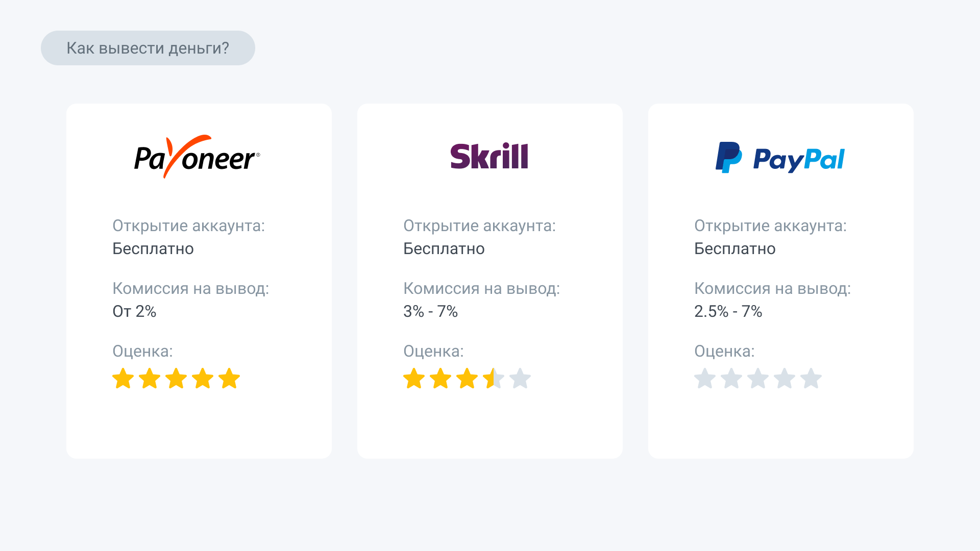Image resolution: width=980 pixels, height=551 pixels.
Task: Click 'Бесплатно' under the PayPal card
Action: point(735,248)
